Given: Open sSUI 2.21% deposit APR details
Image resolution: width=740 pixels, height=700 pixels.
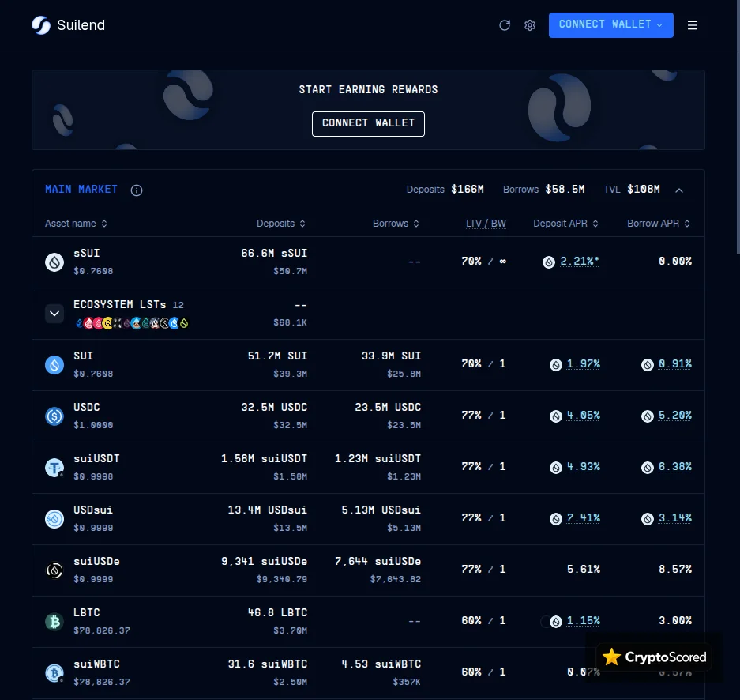Looking at the screenshot, I should 580,261.
